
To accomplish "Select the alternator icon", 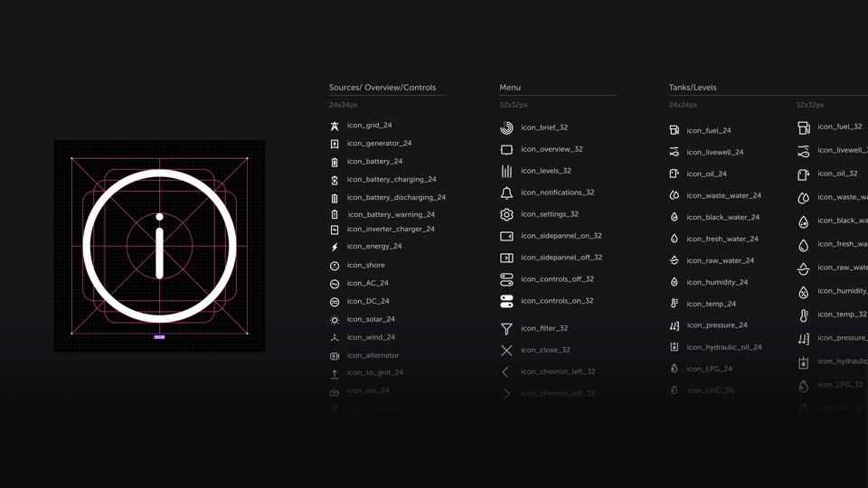I will pyautogui.click(x=335, y=356).
